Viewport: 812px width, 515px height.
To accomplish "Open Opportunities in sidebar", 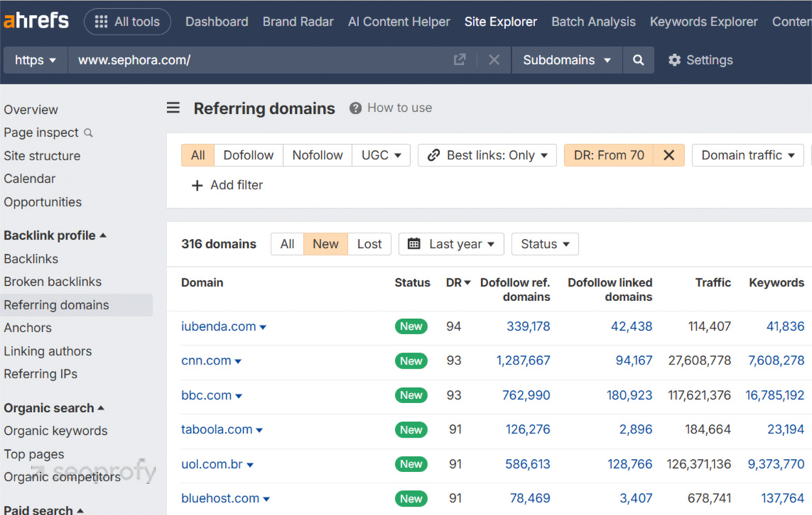I will [43, 202].
